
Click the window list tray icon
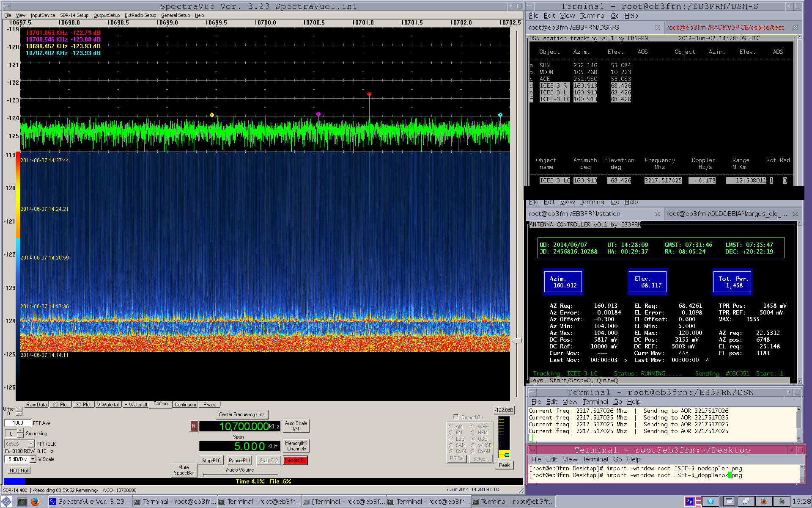[x=746, y=502]
